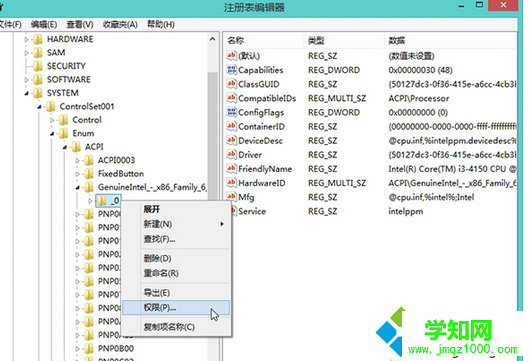The image size is (529, 361).
Task: Expand the SAM key
Action: tap(26, 53)
